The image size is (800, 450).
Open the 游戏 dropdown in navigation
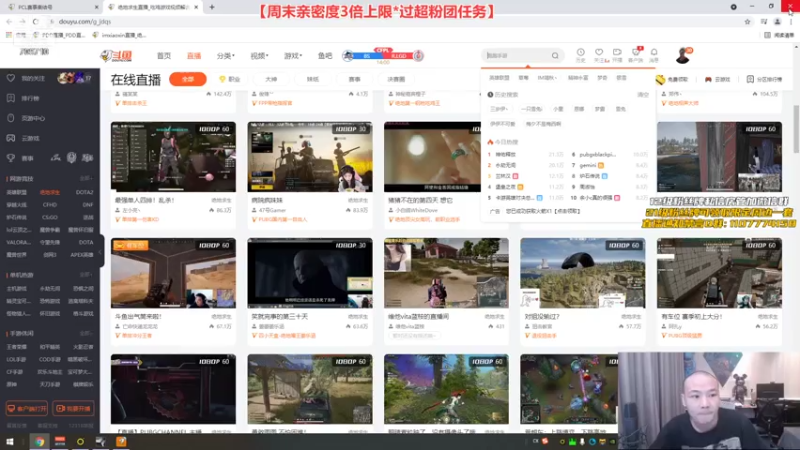(x=293, y=56)
